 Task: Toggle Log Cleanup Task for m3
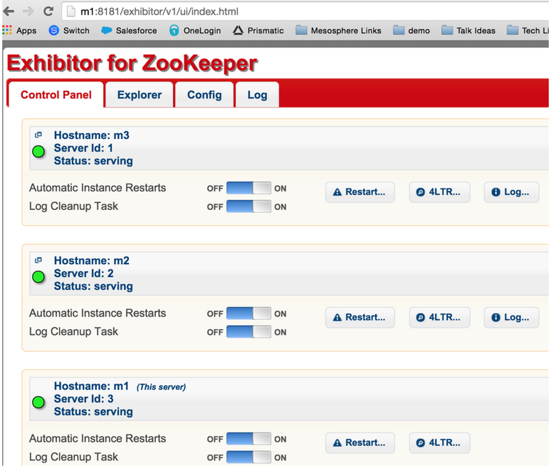click(248, 206)
